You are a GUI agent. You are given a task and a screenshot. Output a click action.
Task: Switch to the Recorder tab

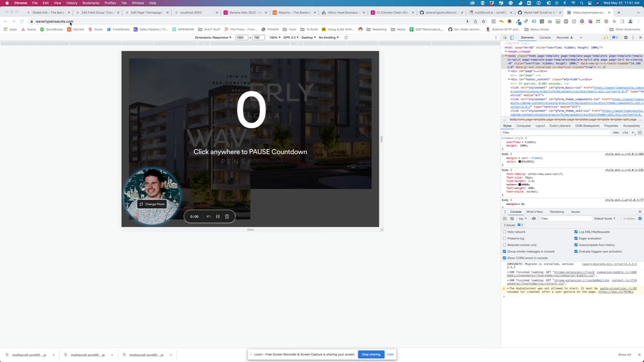(x=564, y=38)
